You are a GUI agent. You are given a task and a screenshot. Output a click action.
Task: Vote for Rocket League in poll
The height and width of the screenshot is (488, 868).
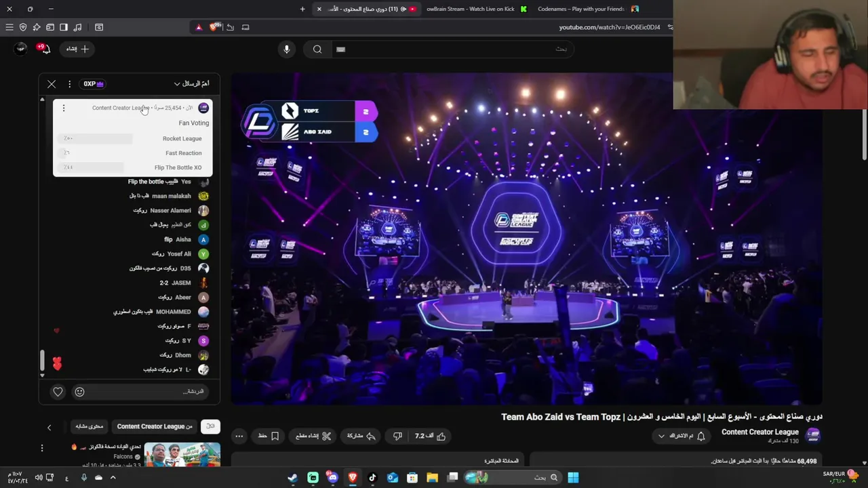(x=133, y=138)
